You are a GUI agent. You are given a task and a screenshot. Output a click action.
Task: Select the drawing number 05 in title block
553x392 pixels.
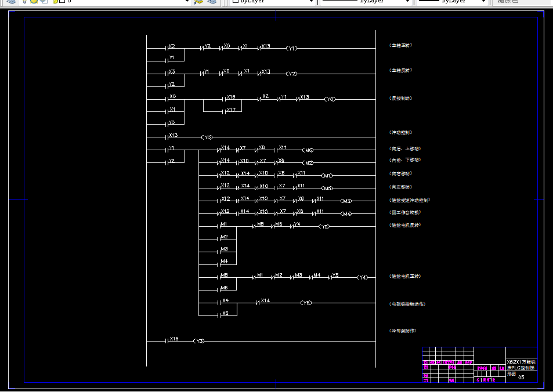click(x=521, y=377)
